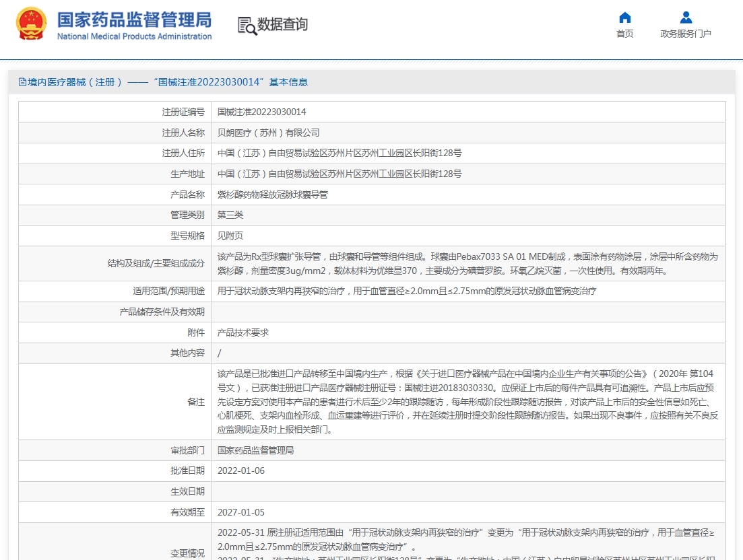
Task: Click the 数据查询 magnifier document icon
Action: coord(247,26)
